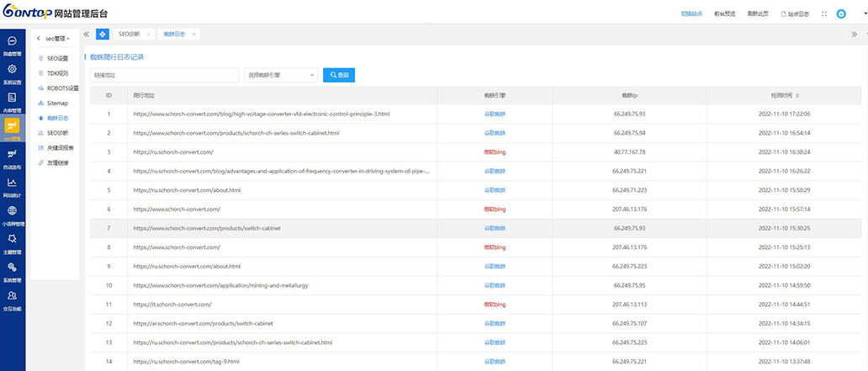Screen dimensions: 868x371
Task: Click the blue 查询 search button
Action: [x=340, y=75]
